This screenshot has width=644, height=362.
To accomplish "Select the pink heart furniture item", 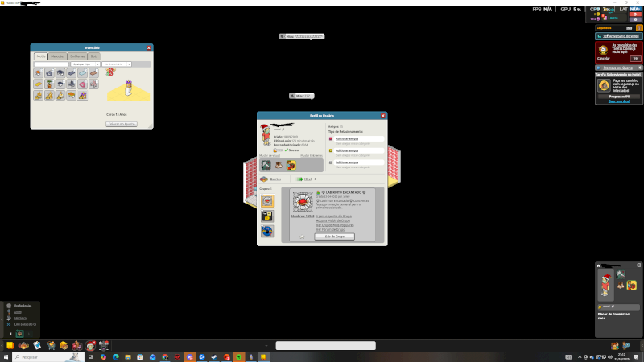I will coord(83,84).
